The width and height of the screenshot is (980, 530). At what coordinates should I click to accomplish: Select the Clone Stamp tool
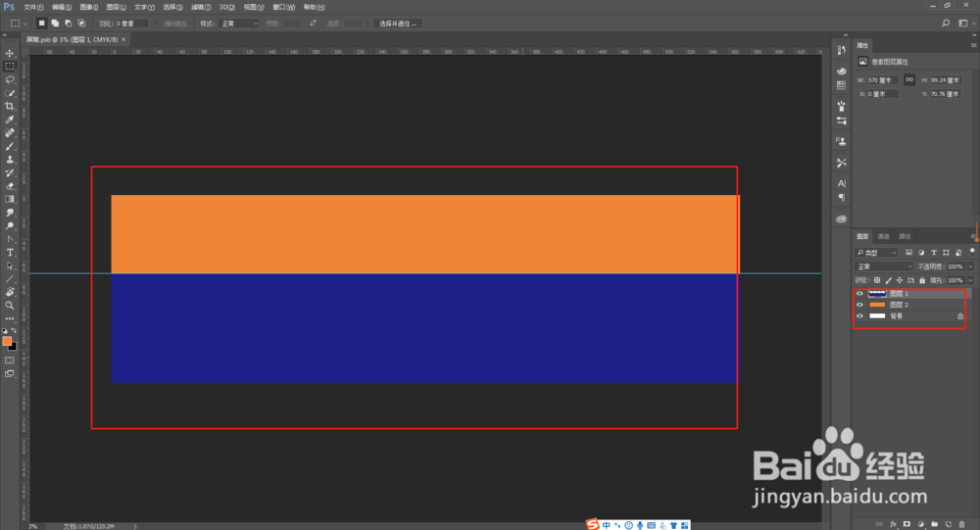coord(10,160)
